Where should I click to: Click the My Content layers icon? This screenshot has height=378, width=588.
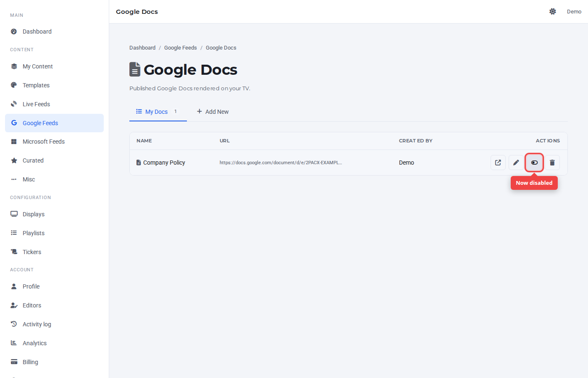[14, 66]
